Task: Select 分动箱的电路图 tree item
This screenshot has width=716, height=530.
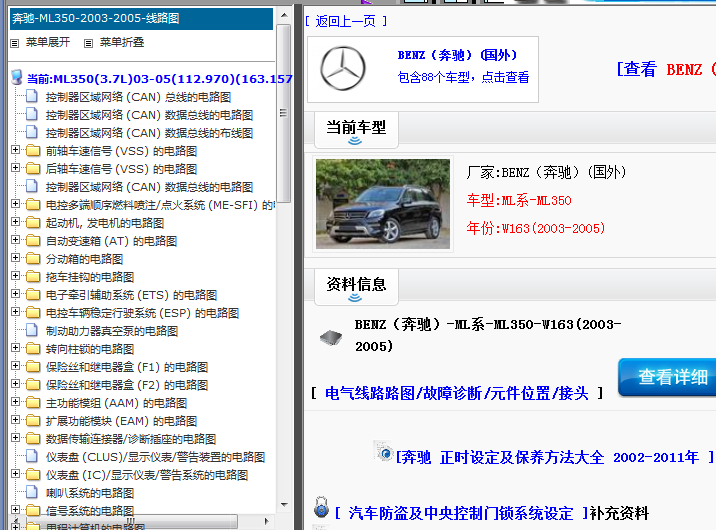Action: 84,259
